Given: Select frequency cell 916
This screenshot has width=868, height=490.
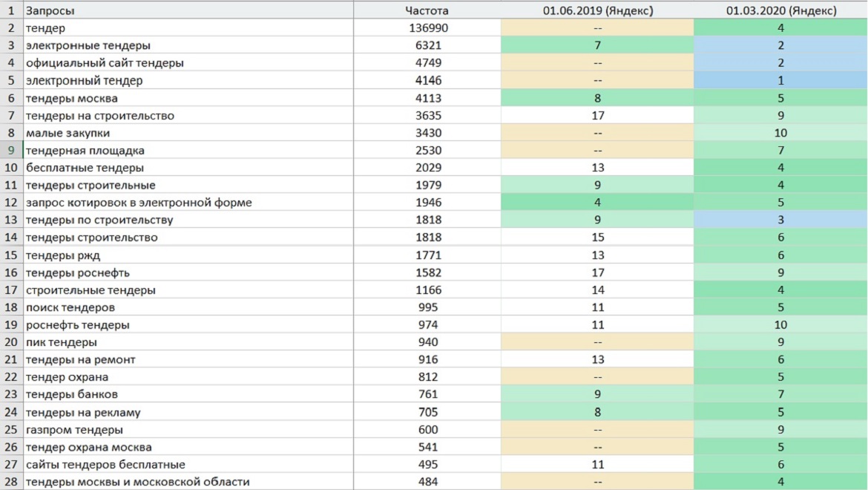Looking at the screenshot, I should [427, 359].
